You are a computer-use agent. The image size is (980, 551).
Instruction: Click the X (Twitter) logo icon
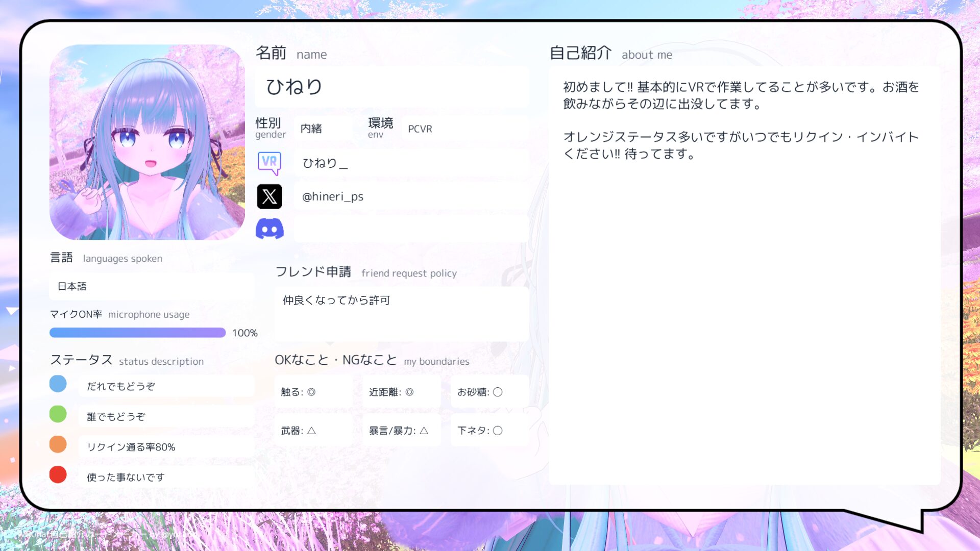pos(269,196)
